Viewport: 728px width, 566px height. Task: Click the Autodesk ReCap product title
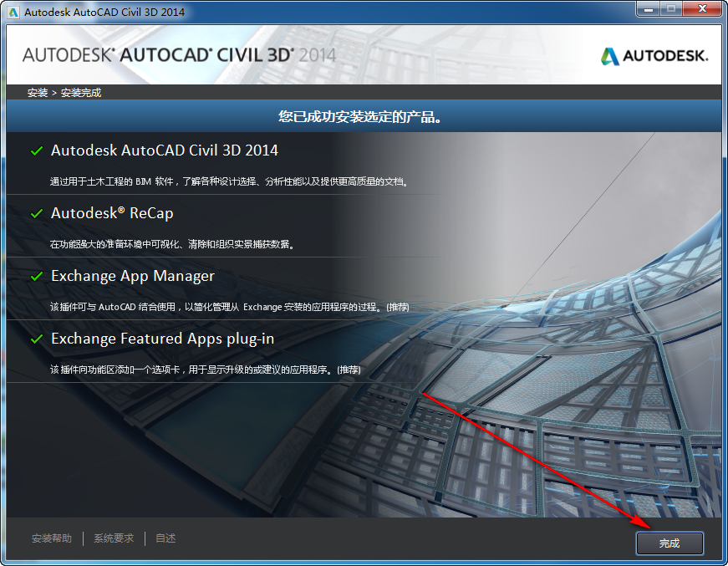click(112, 213)
